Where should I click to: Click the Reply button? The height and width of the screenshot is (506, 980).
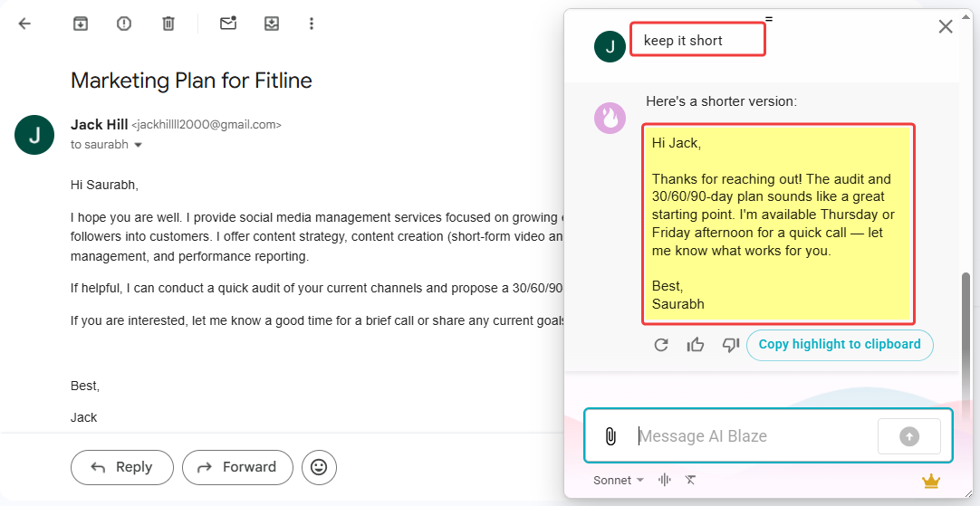tap(122, 467)
